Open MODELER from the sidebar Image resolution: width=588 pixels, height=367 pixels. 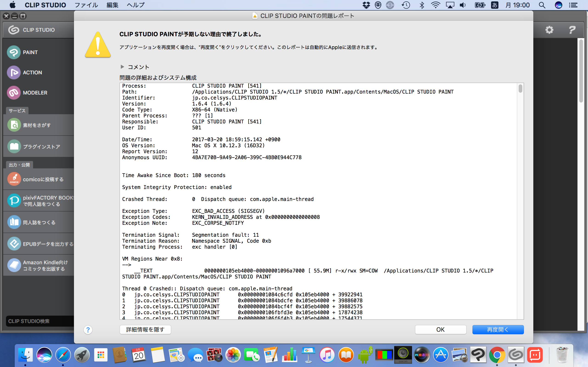click(14, 92)
